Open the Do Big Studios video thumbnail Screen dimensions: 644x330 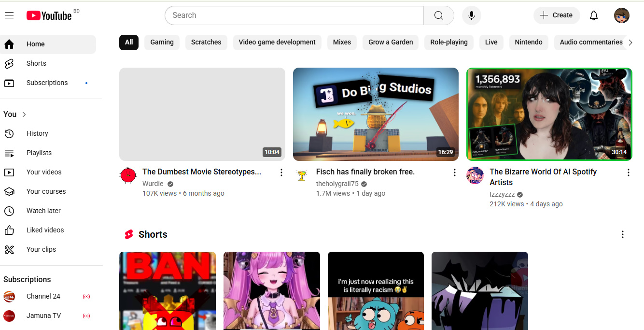376,114
